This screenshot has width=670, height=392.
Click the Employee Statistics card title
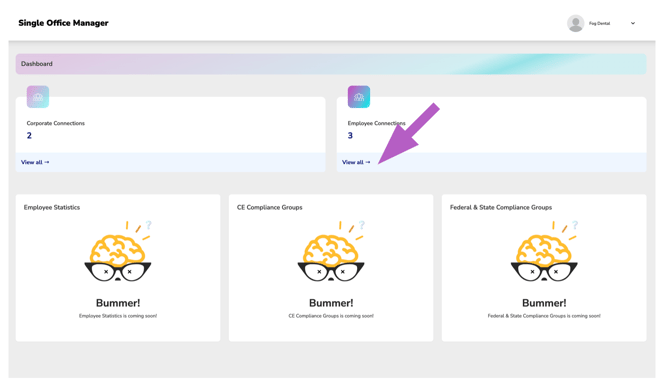click(x=52, y=207)
